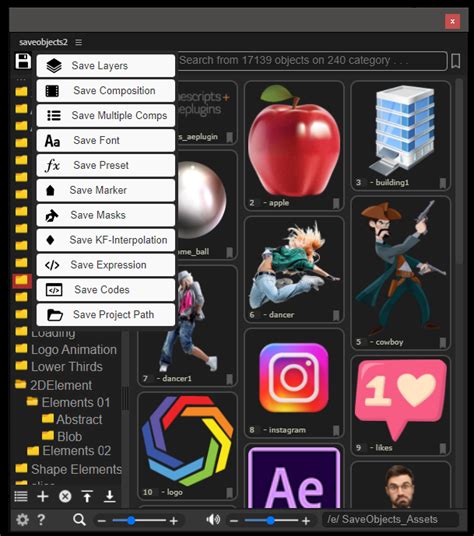Toggle bookmark on likes item
Image resolution: width=474 pixels, height=536 pixels.
(x=443, y=448)
